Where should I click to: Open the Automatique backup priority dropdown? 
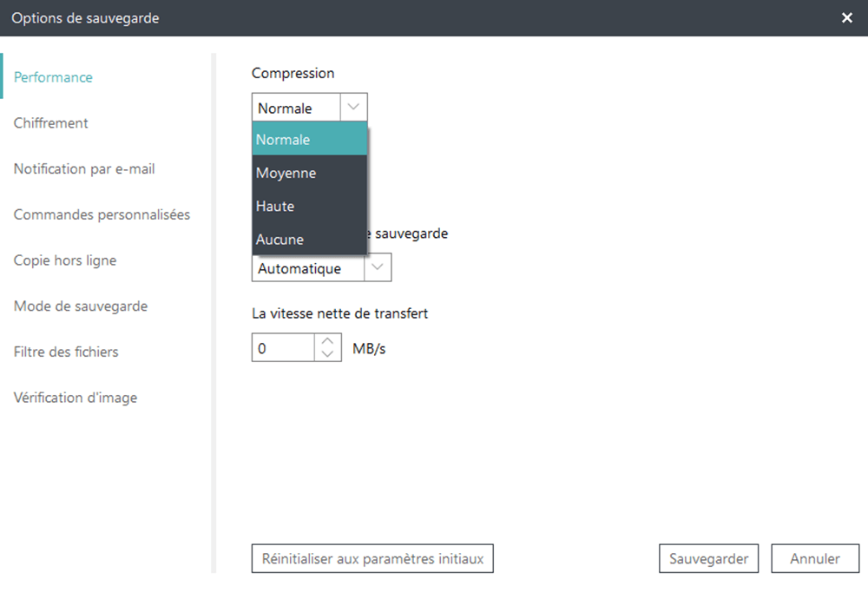pos(378,267)
